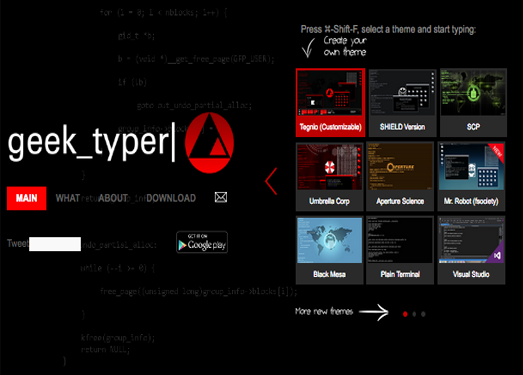Select the Plain Terminal theme
The image size is (523, 375).
[400, 250]
